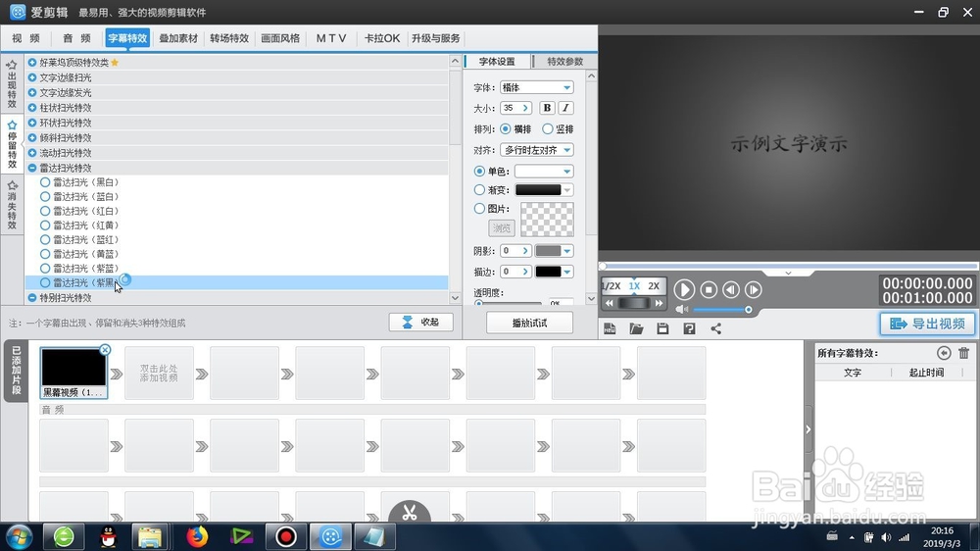Toggle bold text with B button
The image size is (980, 551).
coord(547,108)
